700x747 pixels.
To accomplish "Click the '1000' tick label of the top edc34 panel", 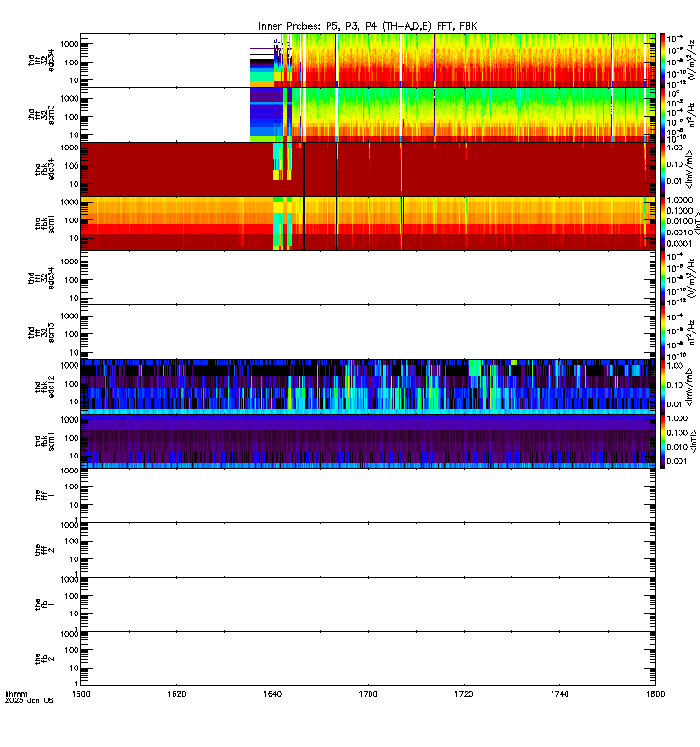I will pyautogui.click(x=69, y=44).
